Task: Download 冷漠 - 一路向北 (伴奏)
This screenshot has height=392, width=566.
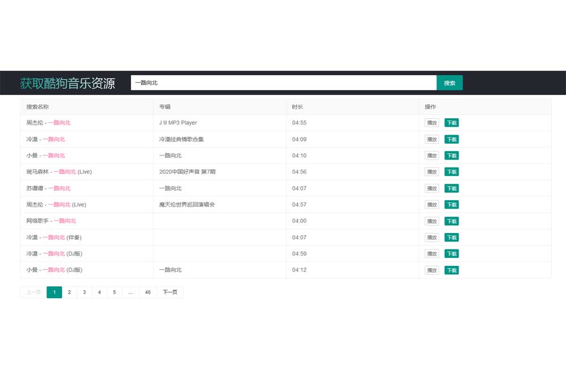Action: pos(451,238)
